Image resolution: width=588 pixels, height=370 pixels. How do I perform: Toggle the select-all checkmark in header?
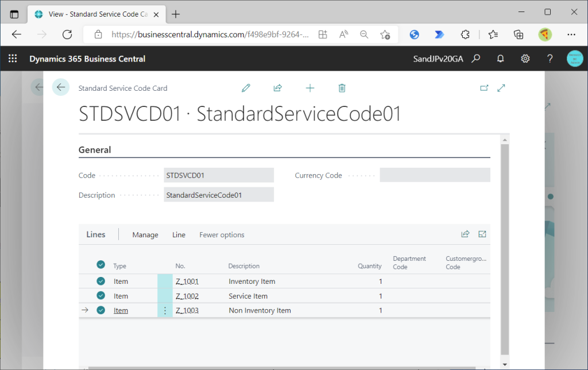point(101,265)
